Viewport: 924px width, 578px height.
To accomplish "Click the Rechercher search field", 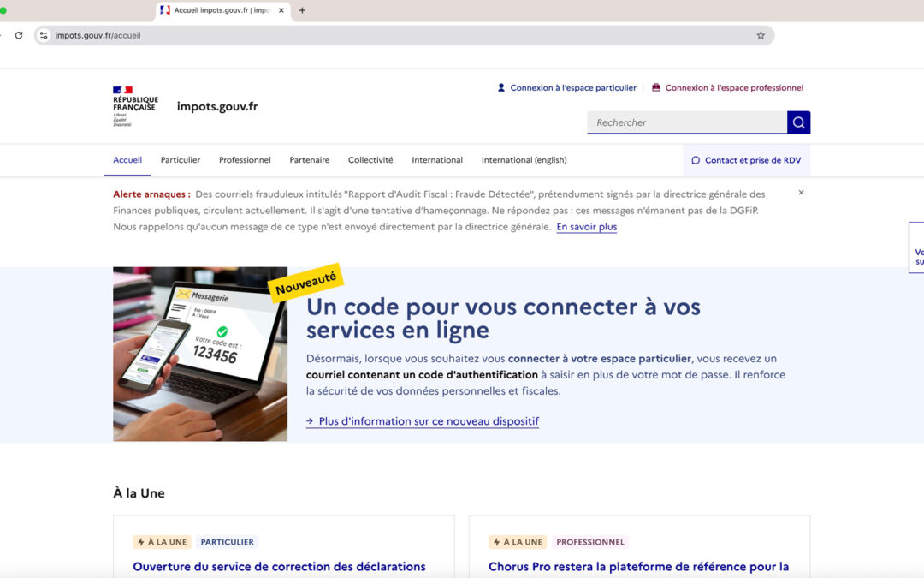I will (687, 122).
